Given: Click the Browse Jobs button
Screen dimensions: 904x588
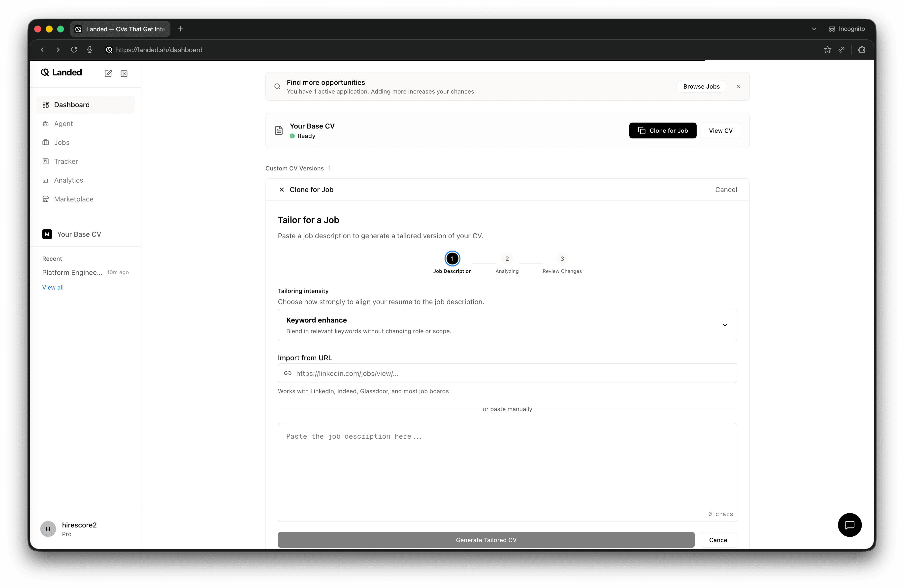Looking at the screenshot, I should pyautogui.click(x=702, y=86).
